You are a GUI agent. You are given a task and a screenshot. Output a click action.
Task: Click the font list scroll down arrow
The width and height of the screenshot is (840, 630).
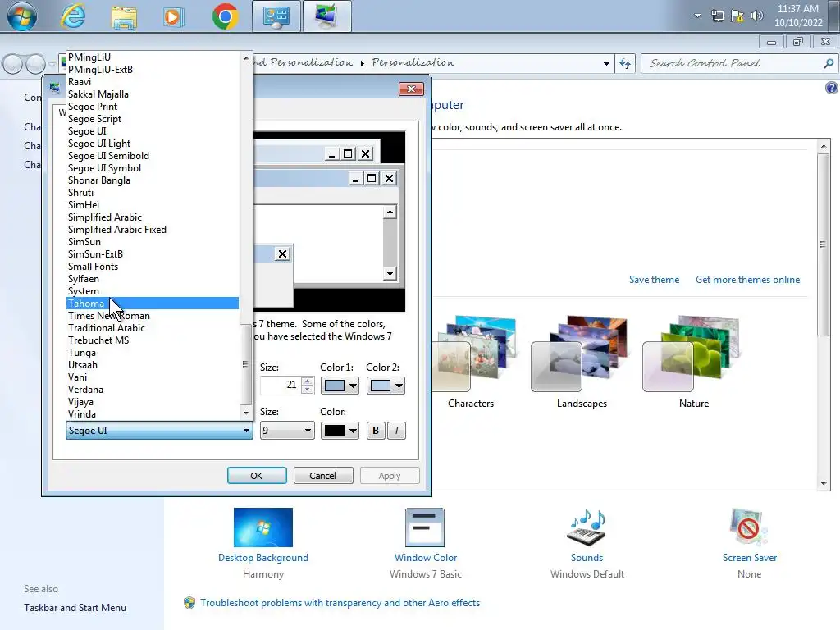[246, 413]
